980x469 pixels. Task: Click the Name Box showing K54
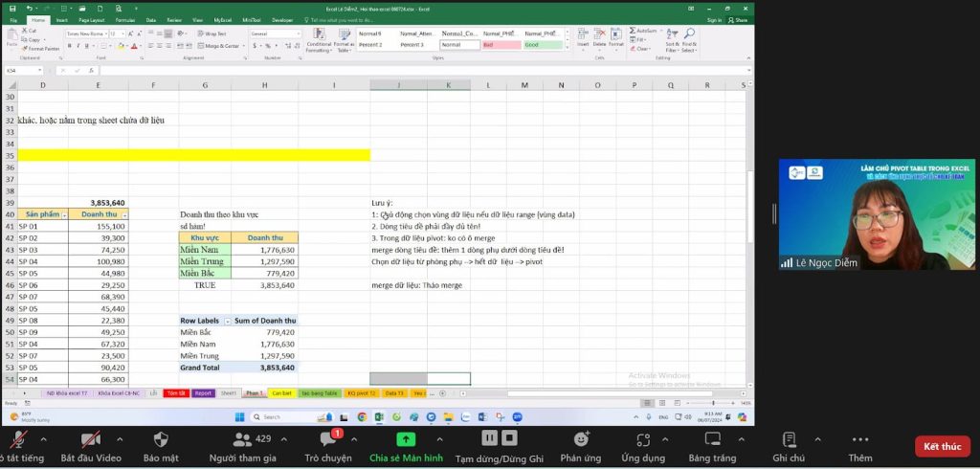(x=24, y=71)
